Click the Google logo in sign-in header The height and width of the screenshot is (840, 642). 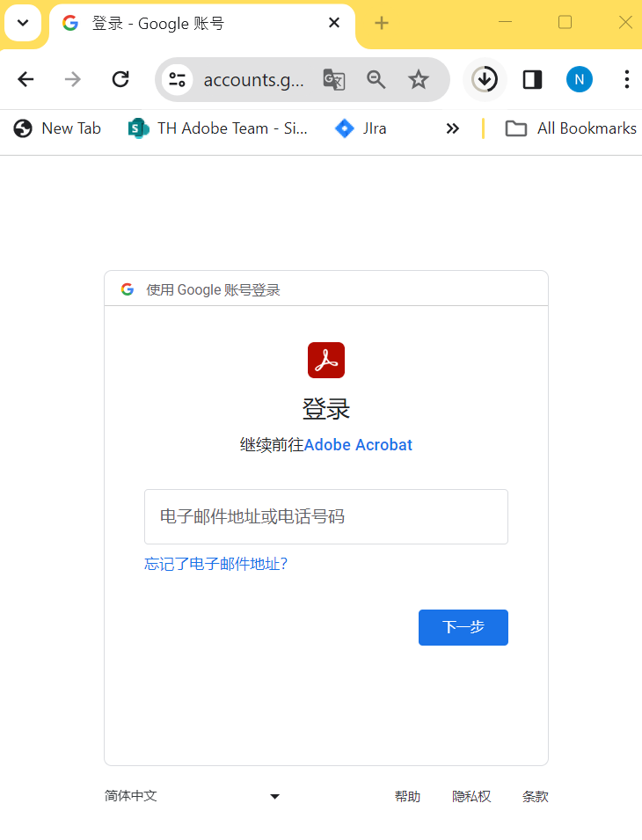pos(128,289)
